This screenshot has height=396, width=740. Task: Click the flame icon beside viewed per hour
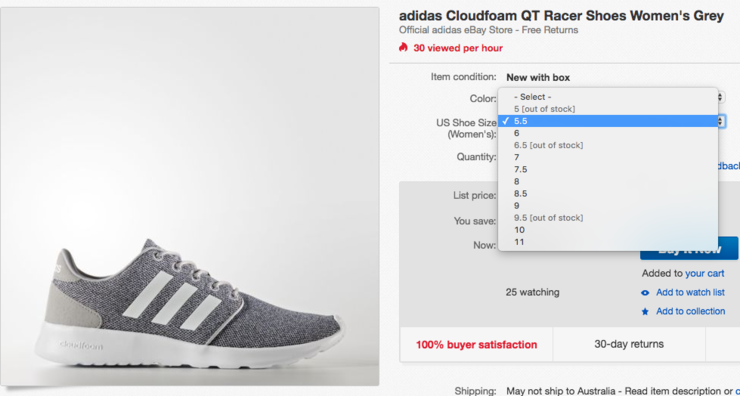(x=403, y=48)
